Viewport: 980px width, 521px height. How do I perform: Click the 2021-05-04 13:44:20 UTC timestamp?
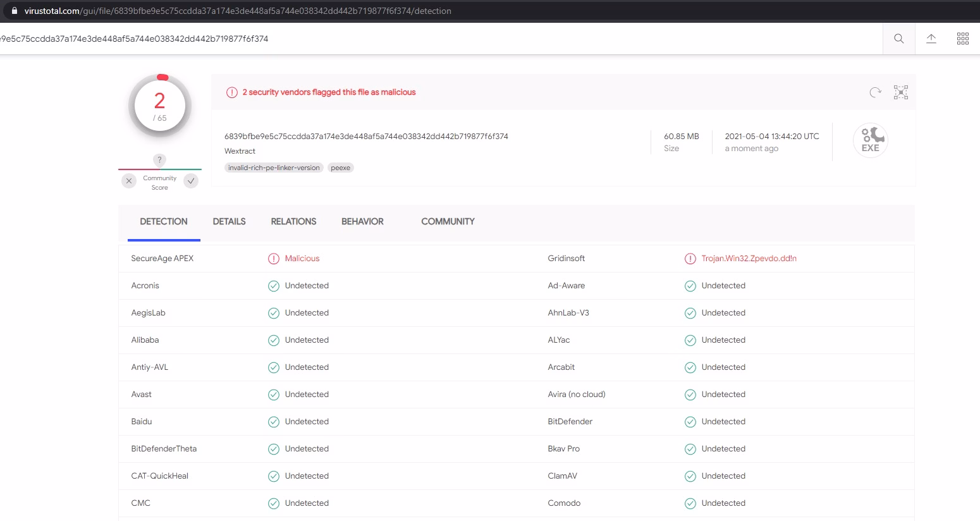[x=772, y=137]
